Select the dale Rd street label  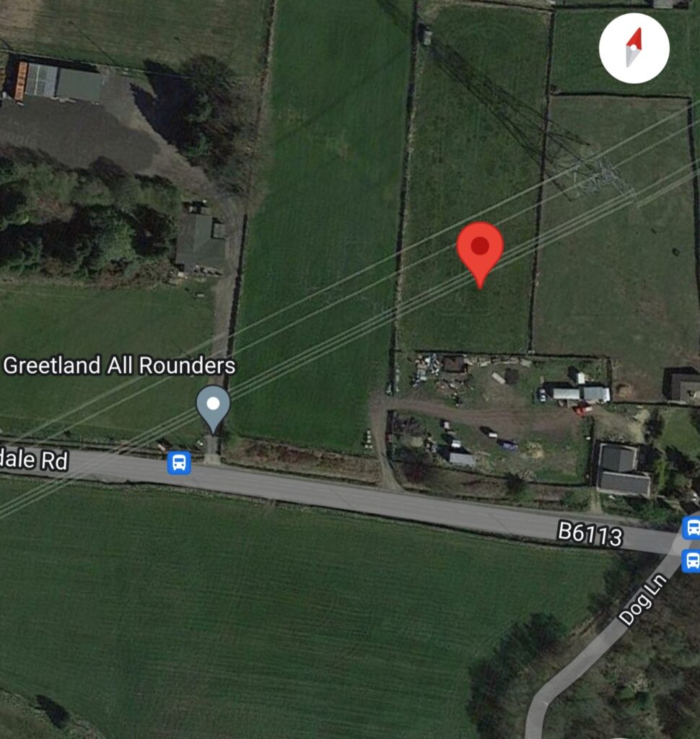coord(34,458)
